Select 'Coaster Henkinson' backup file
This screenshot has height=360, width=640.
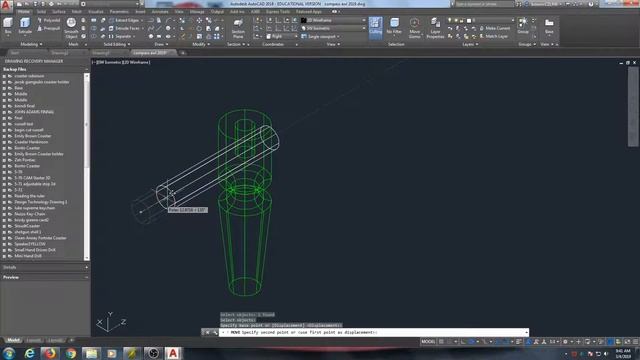(x=31, y=142)
